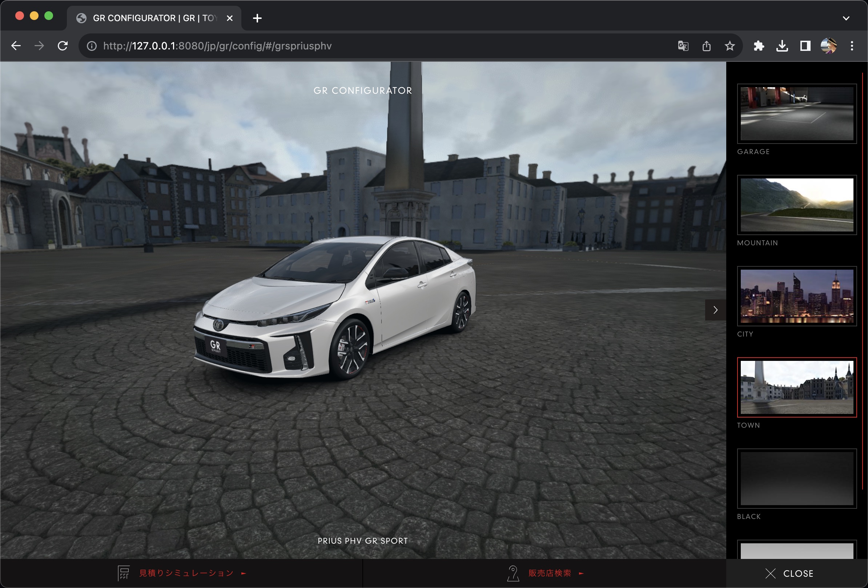Open the browser extensions puzzle icon

(759, 46)
